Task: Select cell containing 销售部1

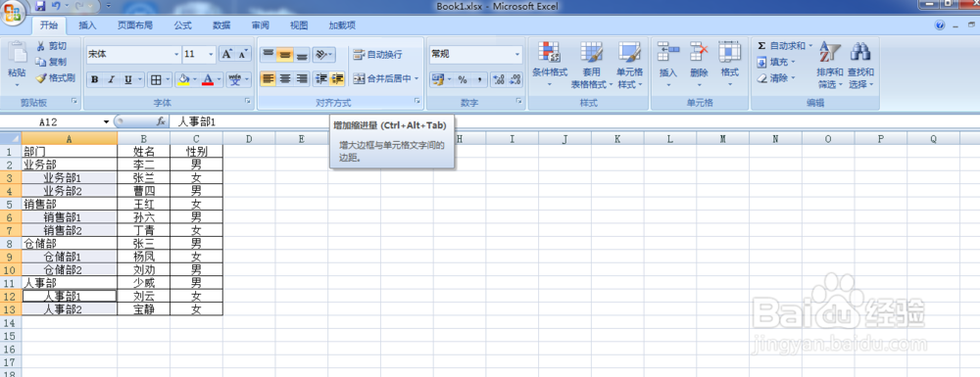Action: 69,216
